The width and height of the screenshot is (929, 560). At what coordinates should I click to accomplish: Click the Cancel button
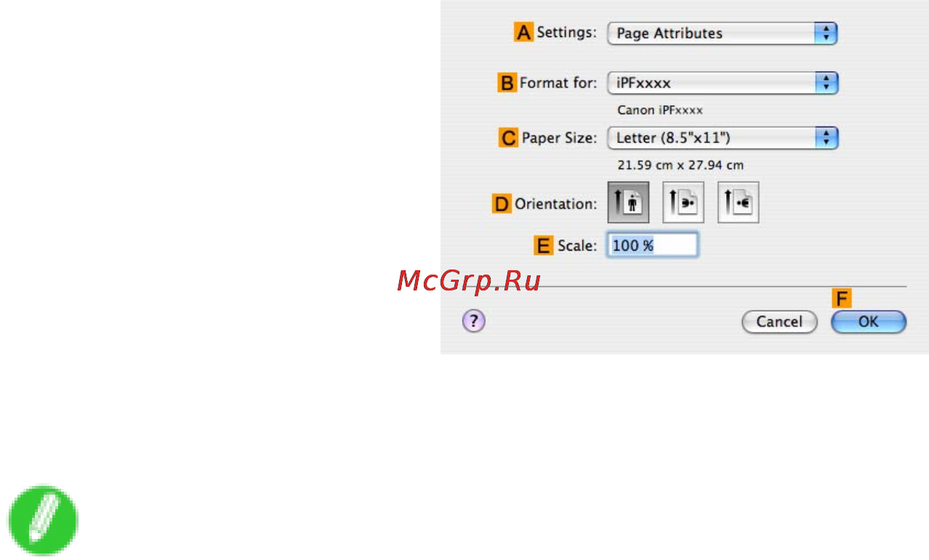779,322
